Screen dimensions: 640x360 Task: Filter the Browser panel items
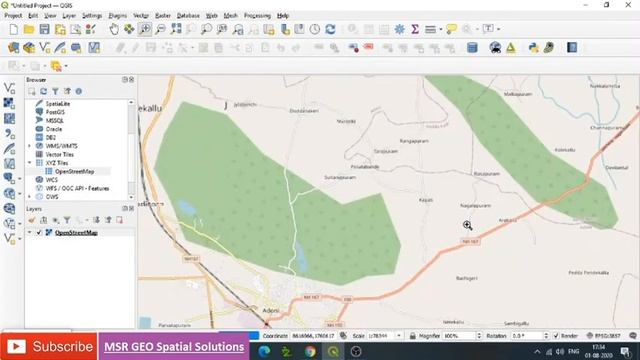click(55, 91)
